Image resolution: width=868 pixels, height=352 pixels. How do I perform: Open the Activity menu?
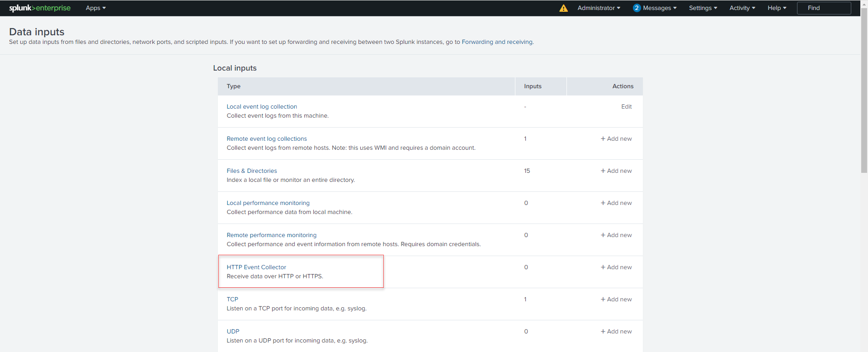(x=742, y=8)
